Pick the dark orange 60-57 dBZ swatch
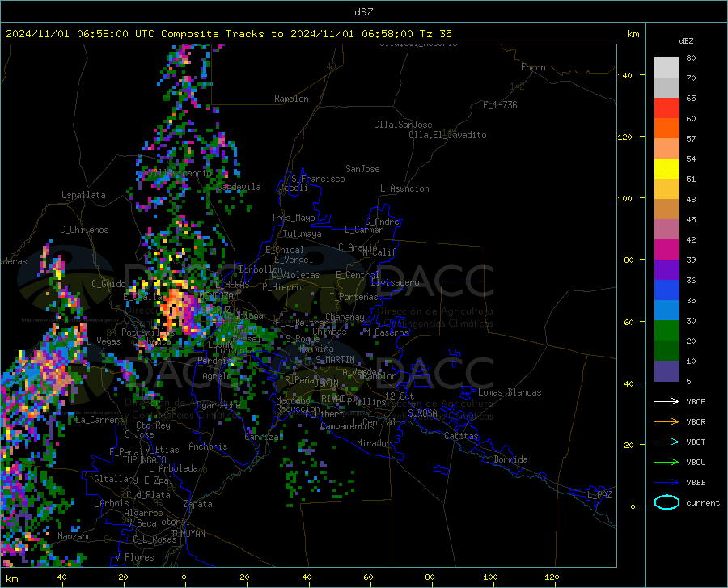 point(667,129)
